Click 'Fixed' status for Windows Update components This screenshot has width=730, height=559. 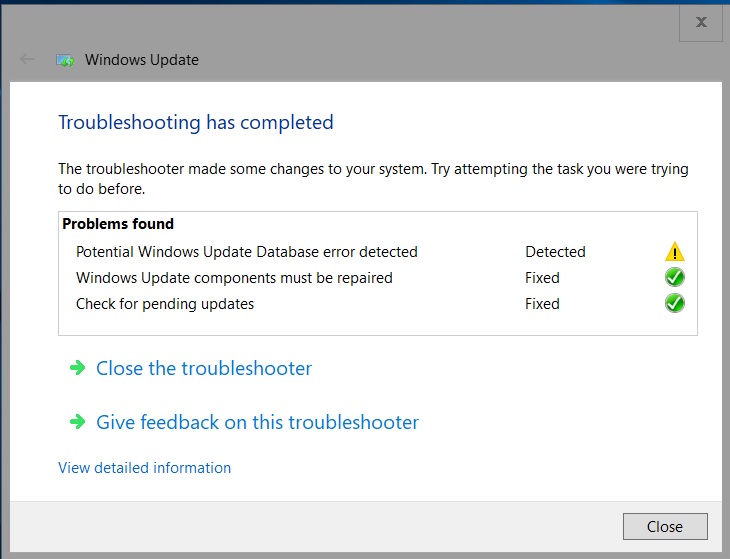point(542,278)
